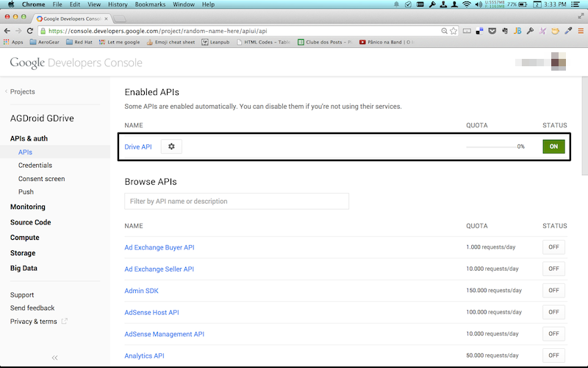Open the Drive API link
The image size is (588, 368).
[x=138, y=146]
